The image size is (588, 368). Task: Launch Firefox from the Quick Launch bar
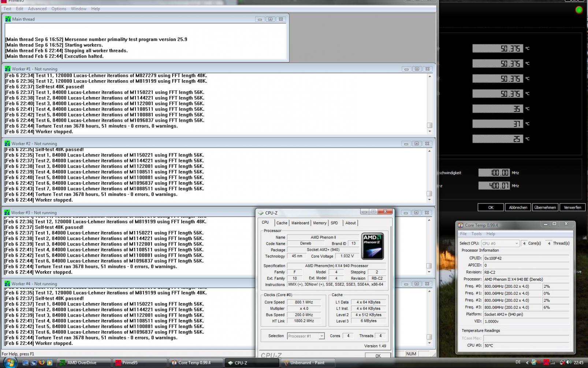41,363
